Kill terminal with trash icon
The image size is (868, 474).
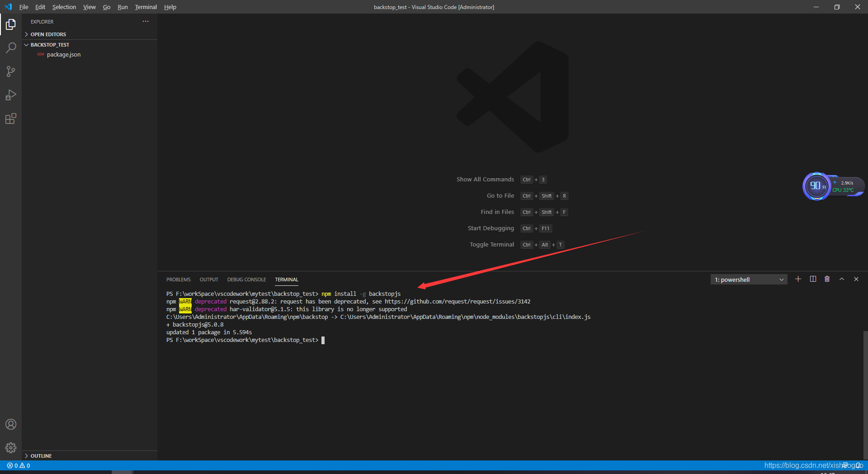click(827, 279)
